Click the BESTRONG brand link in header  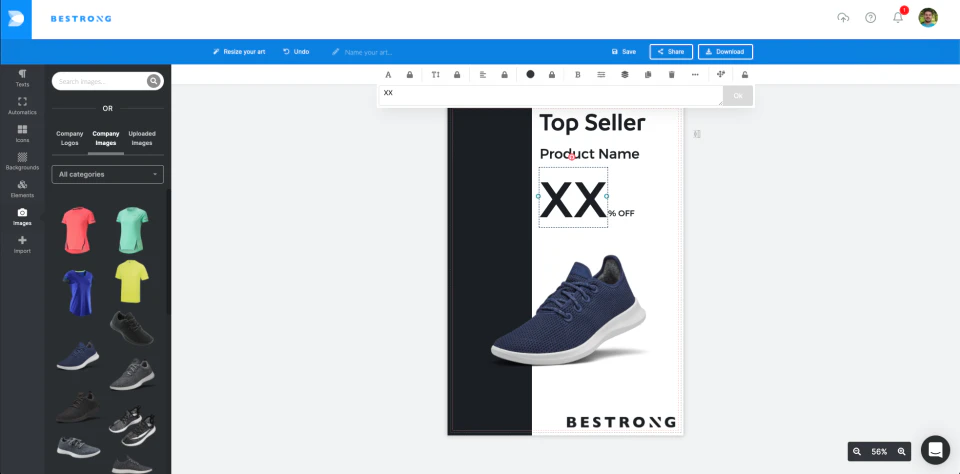coord(81,19)
